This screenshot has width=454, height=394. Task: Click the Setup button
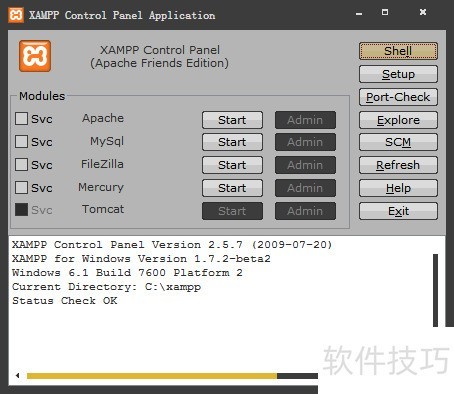(398, 74)
